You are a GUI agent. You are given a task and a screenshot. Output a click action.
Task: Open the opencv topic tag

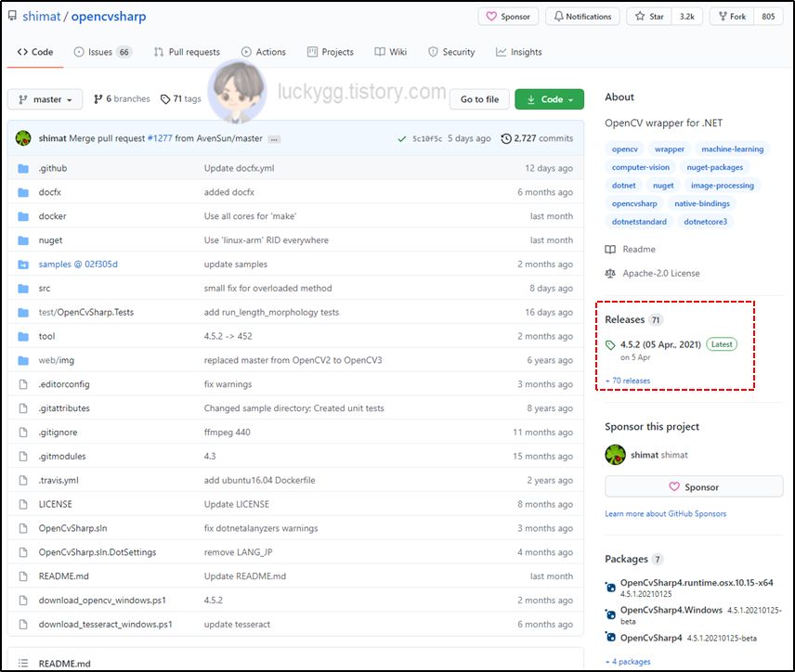[x=624, y=149]
